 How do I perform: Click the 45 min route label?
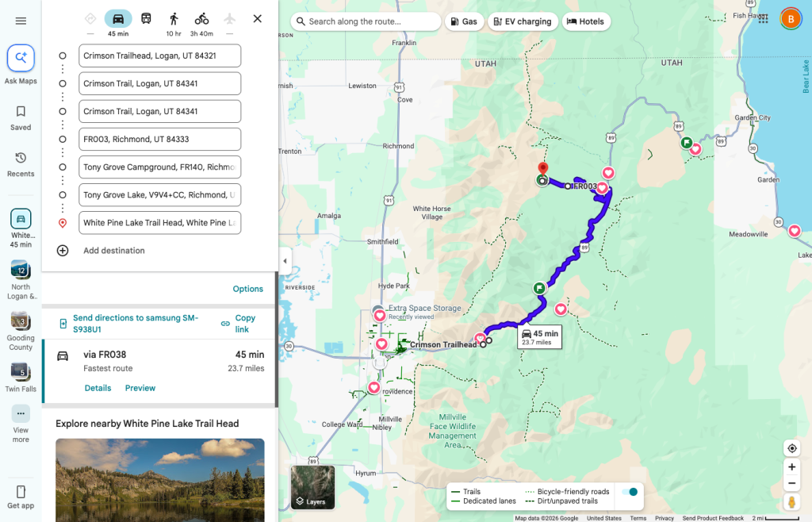539,337
